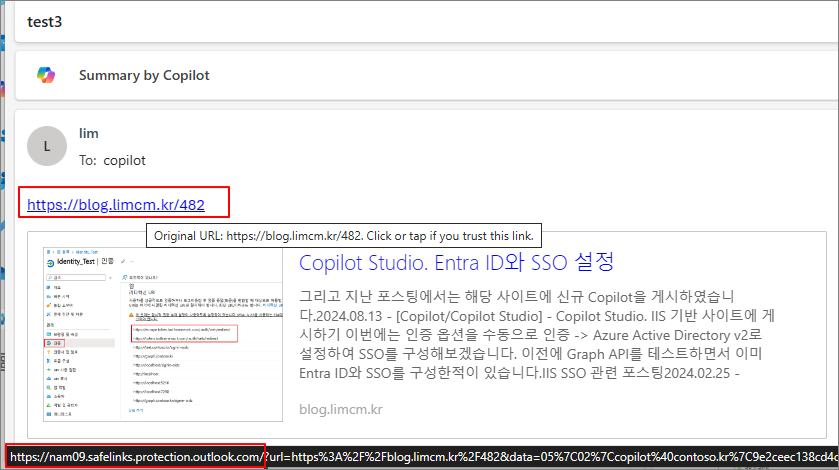839x470 pixels.
Task: Select sender name lim
Action: click(89, 133)
